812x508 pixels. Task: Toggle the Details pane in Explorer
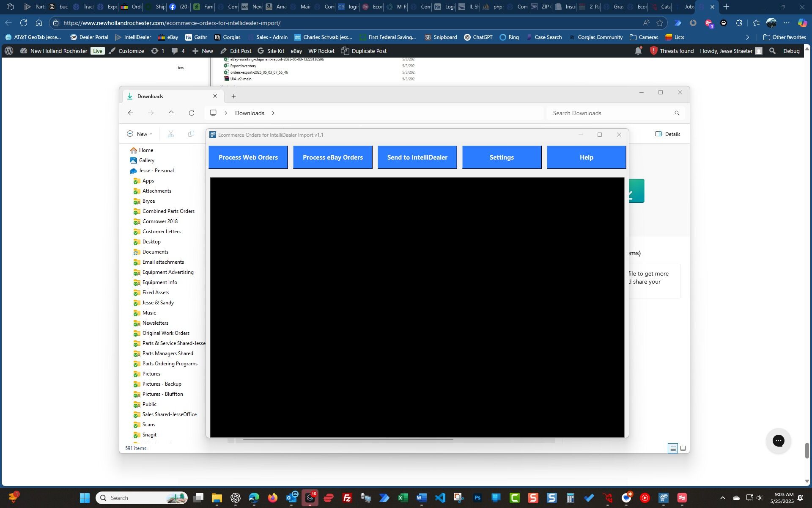pyautogui.click(x=668, y=134)
